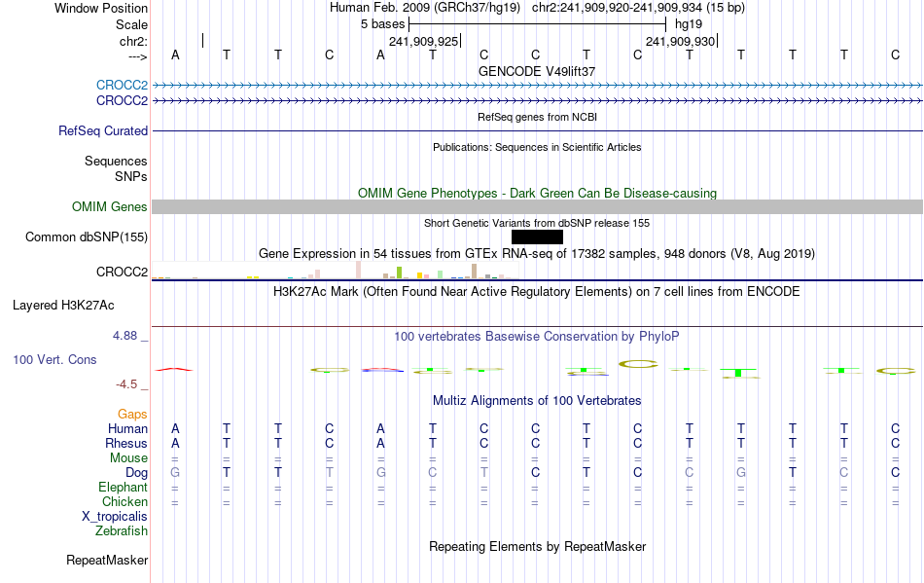Click the GENCODE V49lift37 track title
The image size is (924, 583).
[x=537, y=71]
